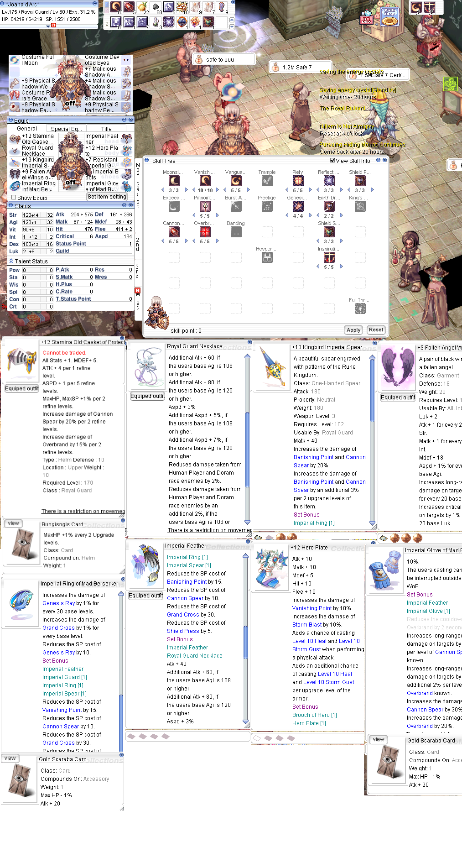Click the Imperial Ring of Mad Berserker equipment icon

15,186
